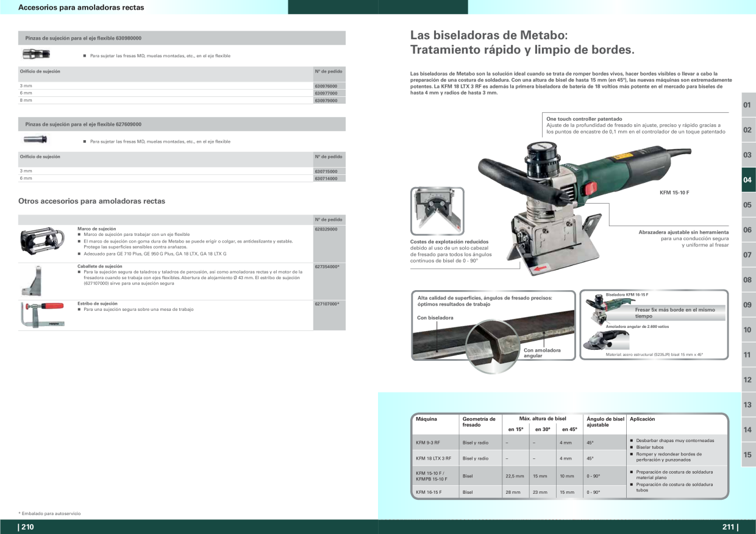The width and height of the screenshot is (756, 534).
Task: Click the 'Con biseladora' label
Action: [x=435, y=318]
